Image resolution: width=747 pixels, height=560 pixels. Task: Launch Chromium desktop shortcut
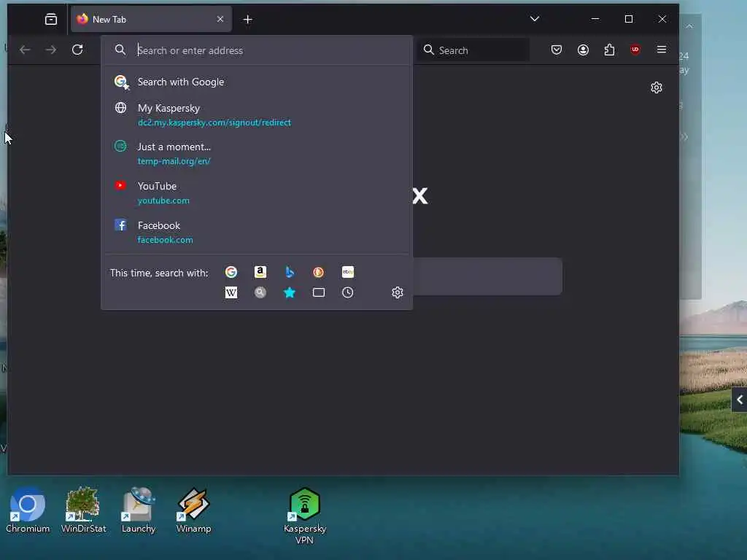click(28, 510)
